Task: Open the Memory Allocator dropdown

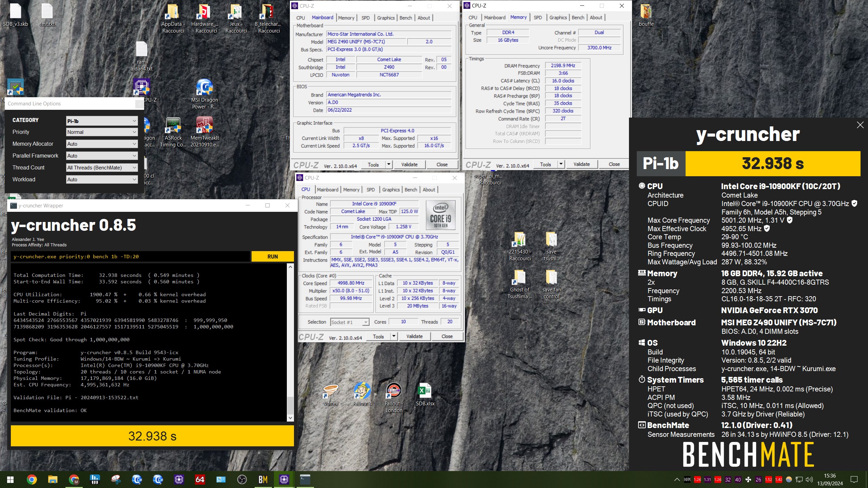Action: [x=102, y=144]
